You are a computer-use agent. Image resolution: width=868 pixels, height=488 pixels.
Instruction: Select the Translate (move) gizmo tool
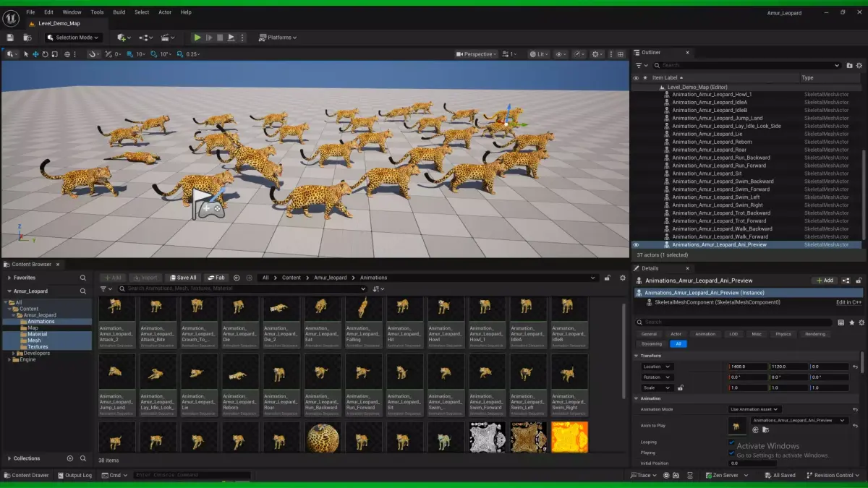(35, 54)
